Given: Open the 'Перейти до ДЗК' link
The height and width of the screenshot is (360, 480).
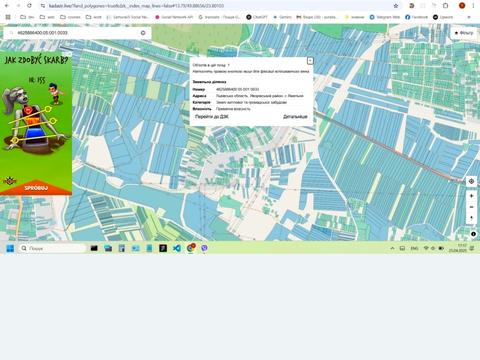Looking at the screenshot, I should [212, 117].
